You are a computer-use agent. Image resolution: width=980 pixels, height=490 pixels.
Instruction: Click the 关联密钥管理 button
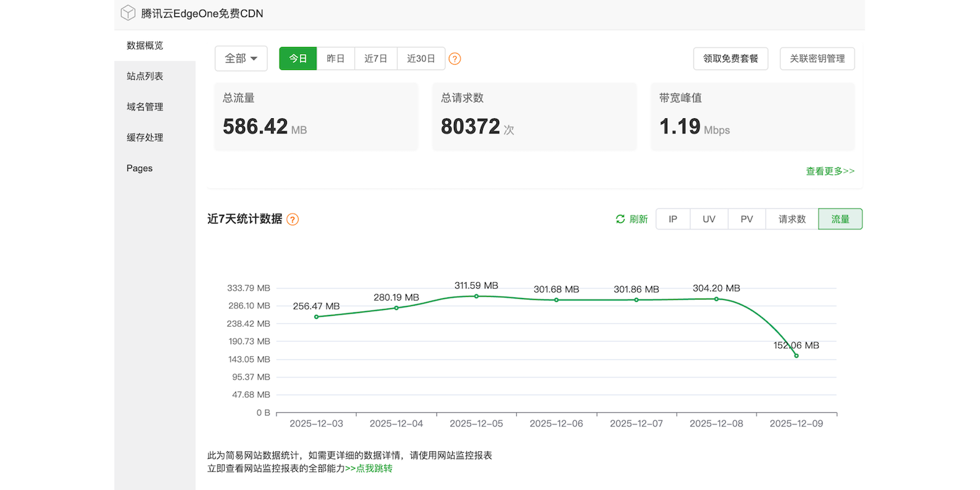coord(817,59)
